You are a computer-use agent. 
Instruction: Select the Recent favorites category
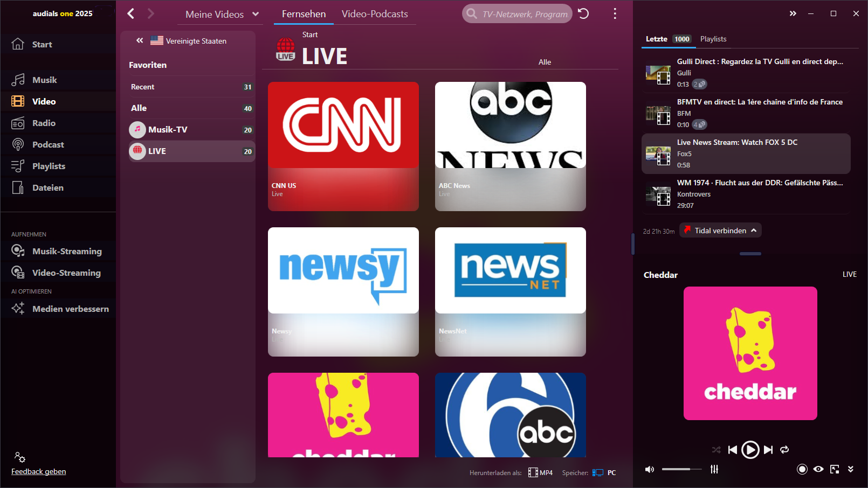[191, 87]
